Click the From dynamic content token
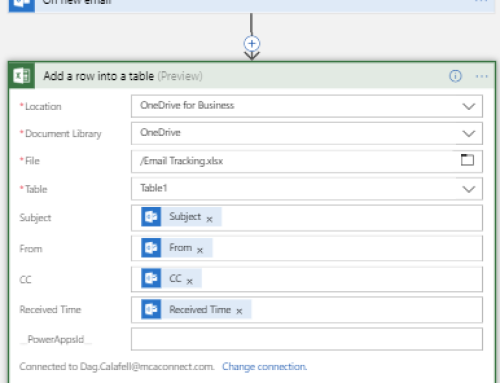 coord(177,248)
